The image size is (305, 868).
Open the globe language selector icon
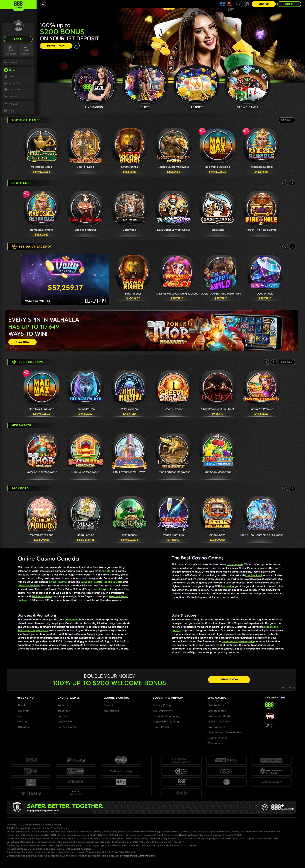coord(247,4)
